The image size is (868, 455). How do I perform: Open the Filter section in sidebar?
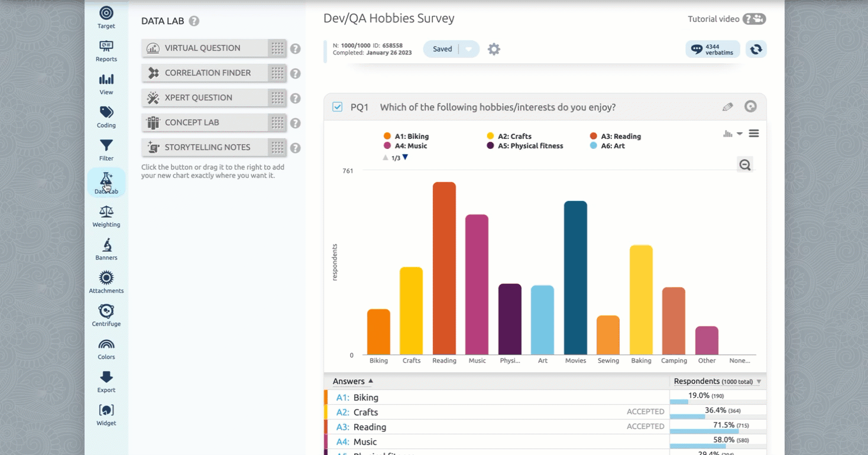[x=106, y=149]
